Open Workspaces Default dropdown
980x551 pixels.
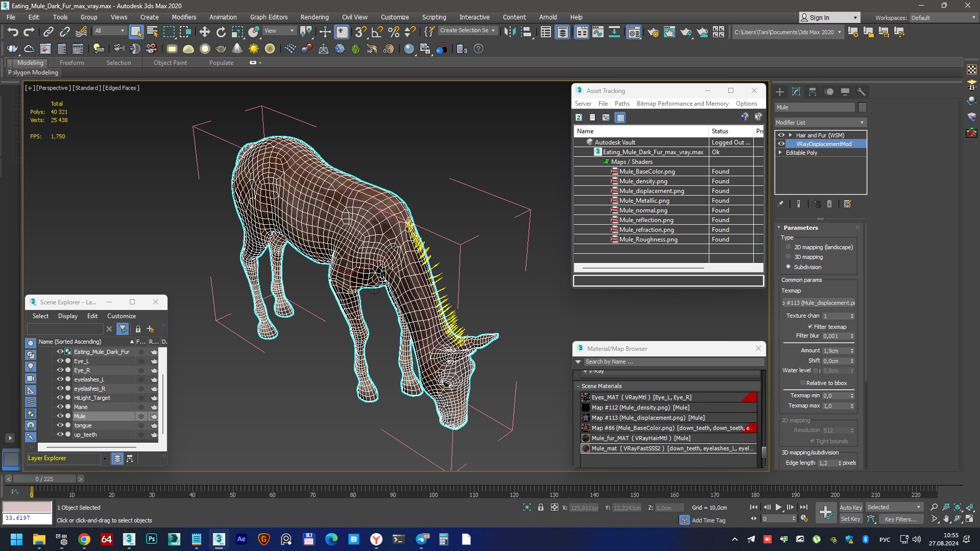click(x=943, y=17)
